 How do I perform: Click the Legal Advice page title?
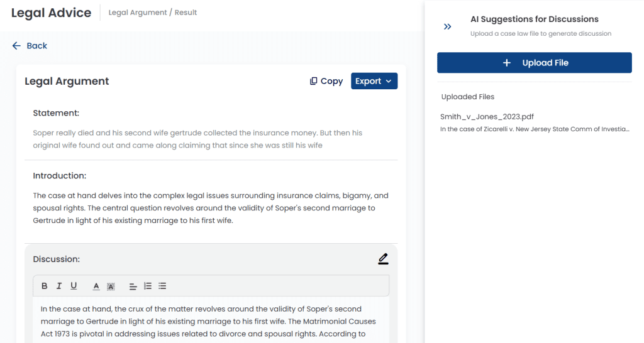pyautogui.click(x=52, y=13)
